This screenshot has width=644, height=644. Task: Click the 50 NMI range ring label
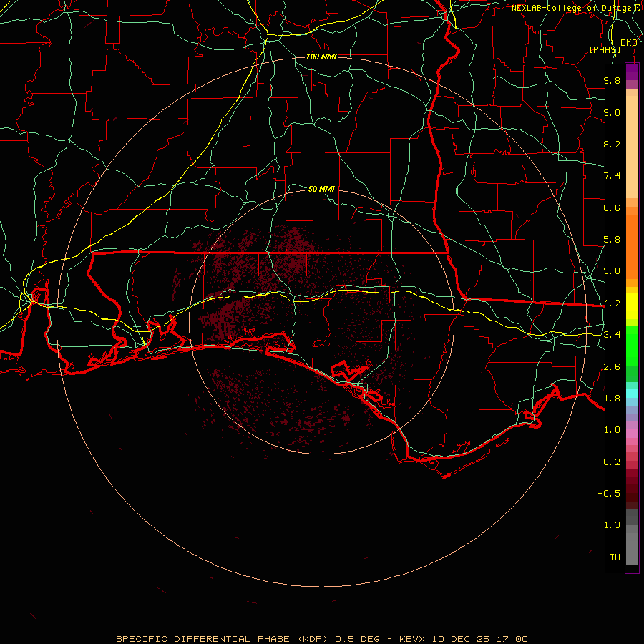(321, 189)
